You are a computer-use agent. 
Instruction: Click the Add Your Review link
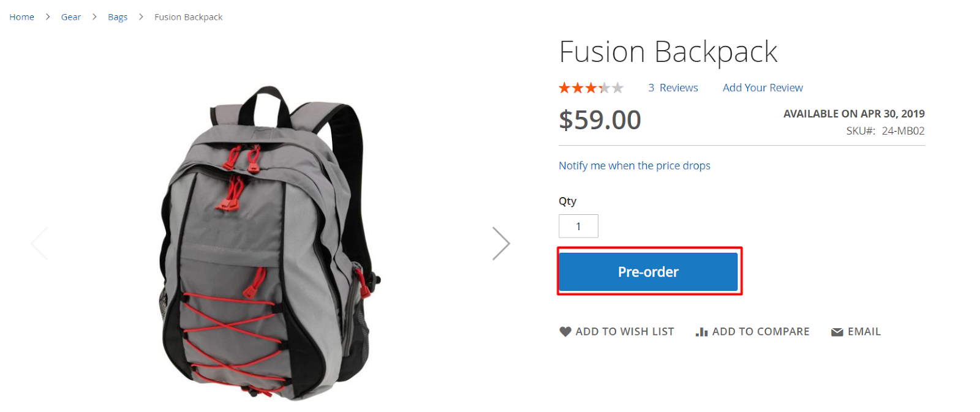762,88
